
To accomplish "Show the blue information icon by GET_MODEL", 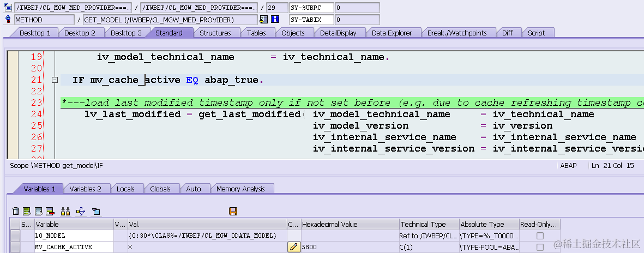I will click(275, 19).
